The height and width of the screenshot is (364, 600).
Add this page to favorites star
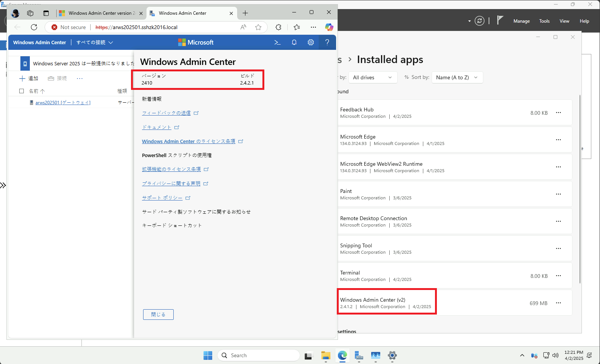(258, 27)
